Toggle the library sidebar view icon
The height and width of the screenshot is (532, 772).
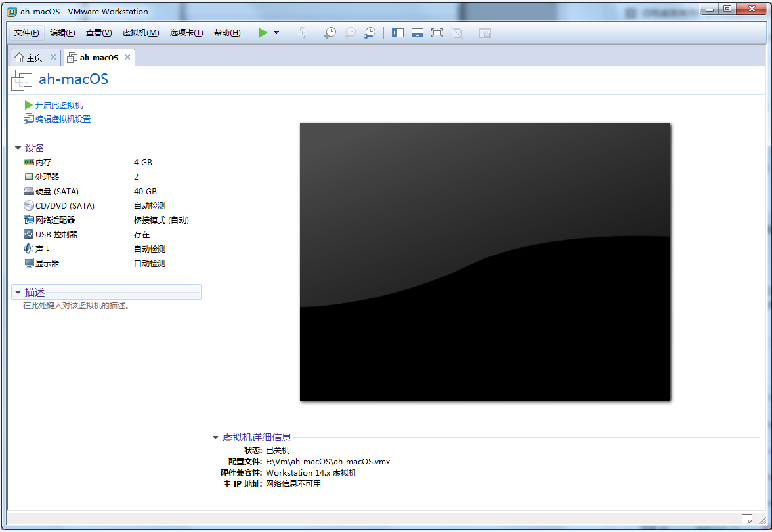tap(398, 33)
